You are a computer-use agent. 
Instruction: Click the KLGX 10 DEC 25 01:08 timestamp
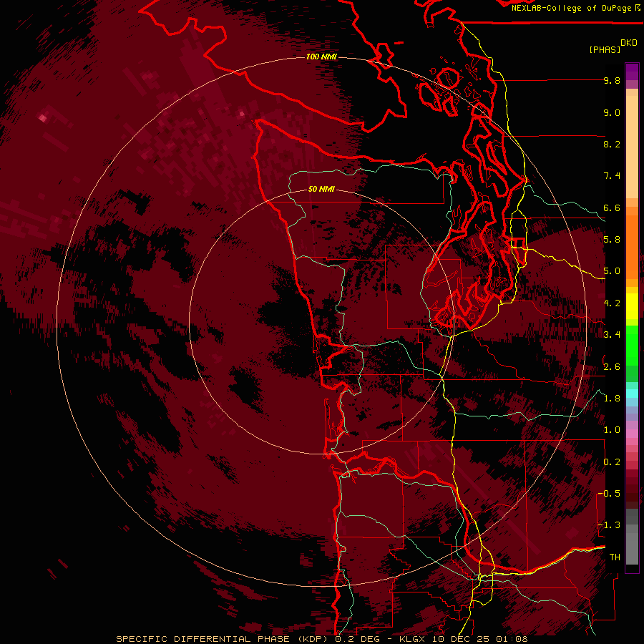(464, 639)
